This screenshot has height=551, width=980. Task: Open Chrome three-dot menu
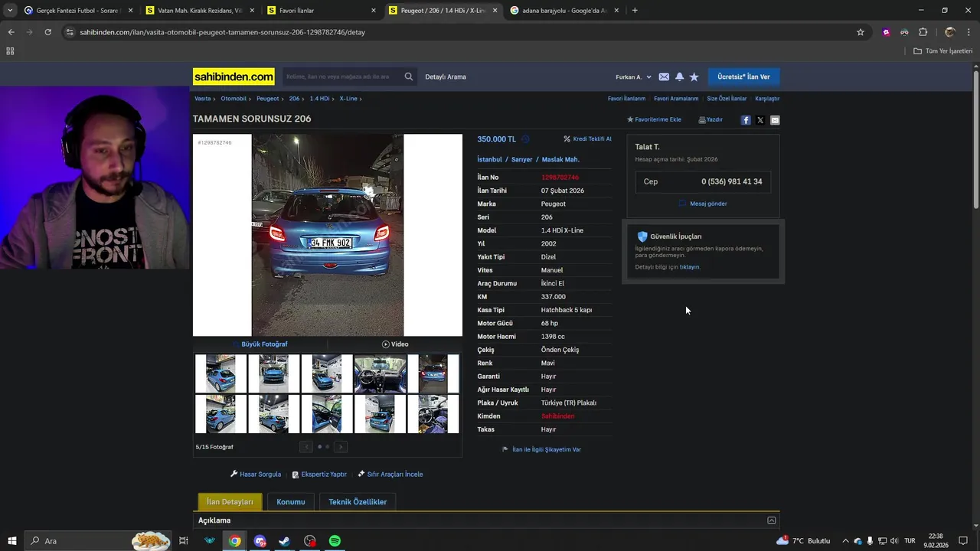[x=969, y=32]
